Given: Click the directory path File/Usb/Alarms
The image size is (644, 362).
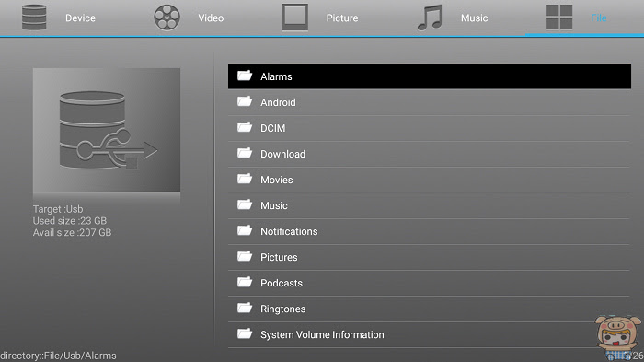Looking at the screenshot, I should (x=58, y=356).
